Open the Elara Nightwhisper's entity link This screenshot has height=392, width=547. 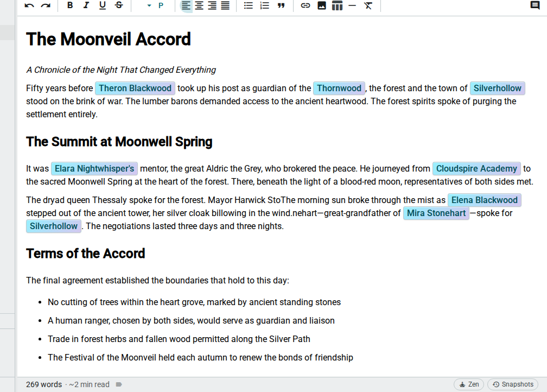(x=94, y=169)
